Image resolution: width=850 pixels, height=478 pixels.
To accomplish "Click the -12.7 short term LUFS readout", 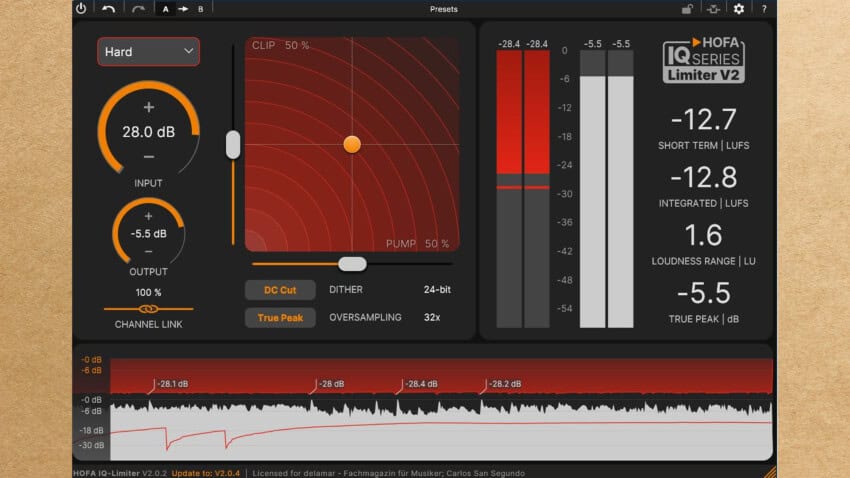I will pyautogui.click(x=704, y=119).
